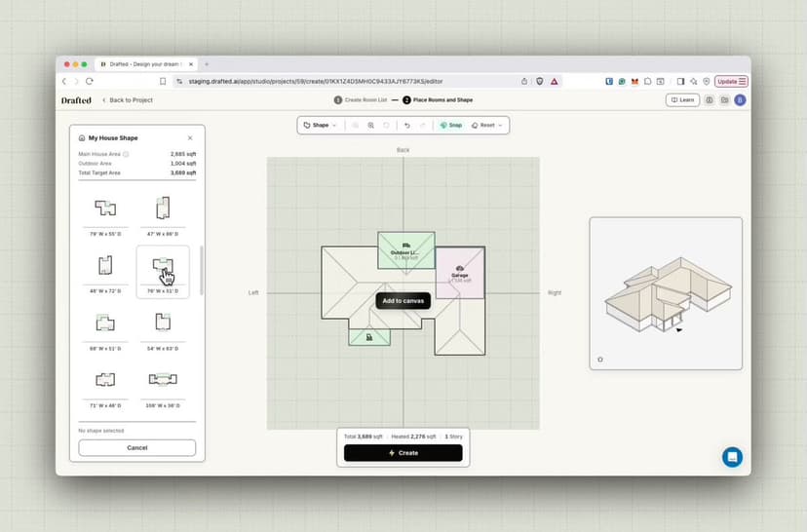Open the Brave shields lion icon

(x=539, y=81)
